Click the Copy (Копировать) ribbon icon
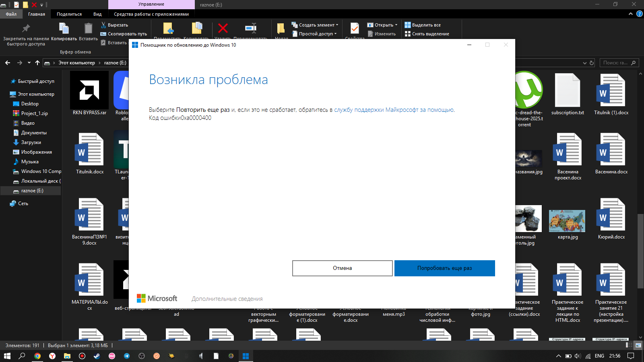 64,28
